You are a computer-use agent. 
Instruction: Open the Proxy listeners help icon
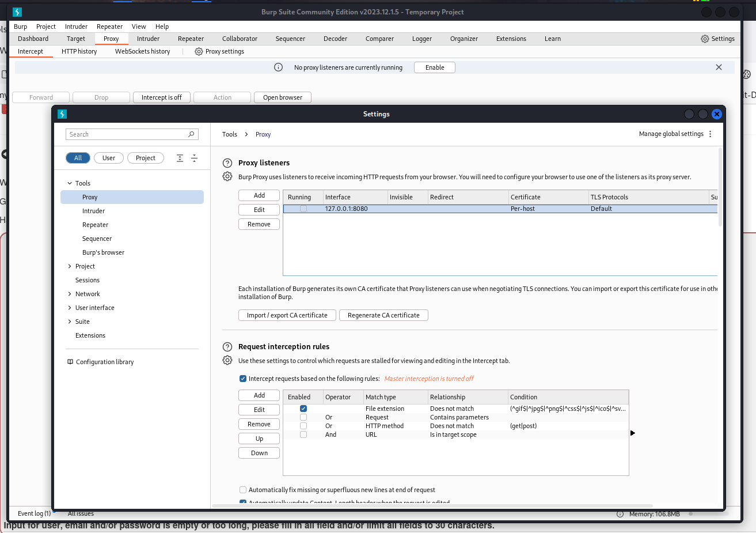click(x=227, y=163)
